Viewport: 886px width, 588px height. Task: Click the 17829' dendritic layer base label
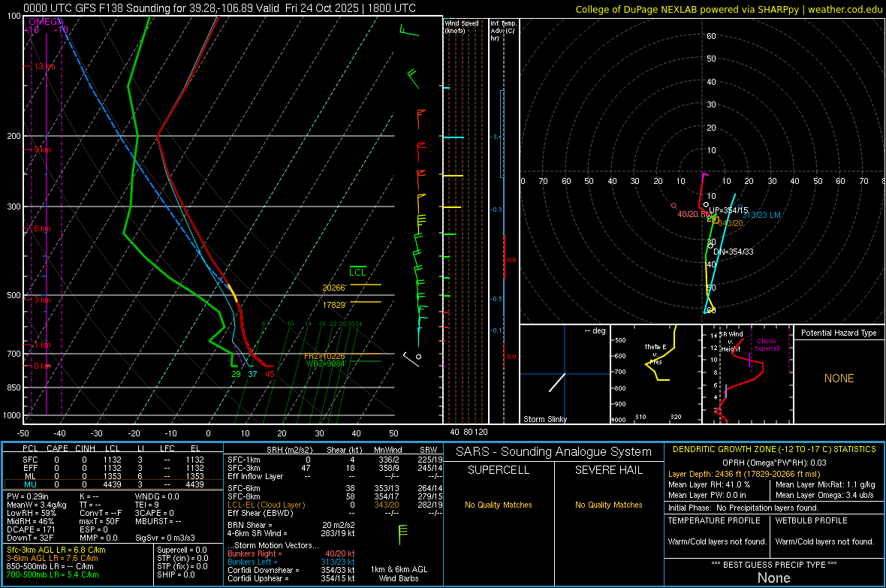(x=335, y=305)
